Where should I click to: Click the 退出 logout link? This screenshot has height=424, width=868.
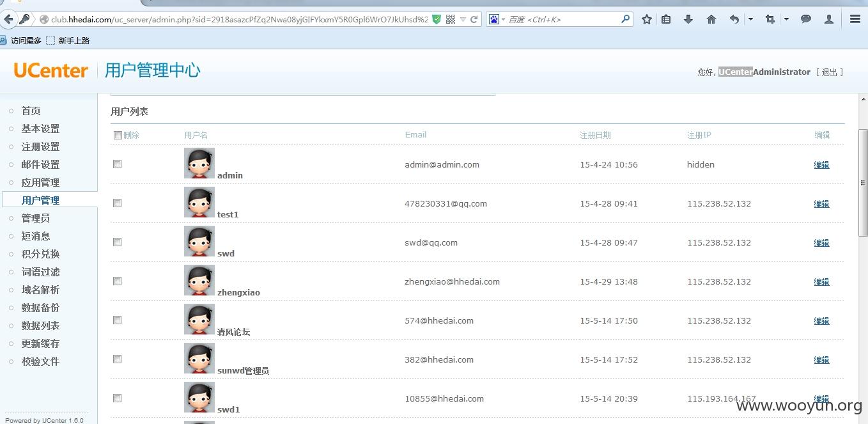(x=830, y=72)
